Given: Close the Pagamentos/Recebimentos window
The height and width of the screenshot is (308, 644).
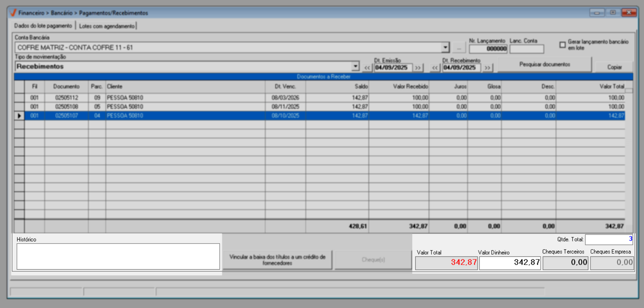Looking at the screenshot, I should click(x=629, y=13).
